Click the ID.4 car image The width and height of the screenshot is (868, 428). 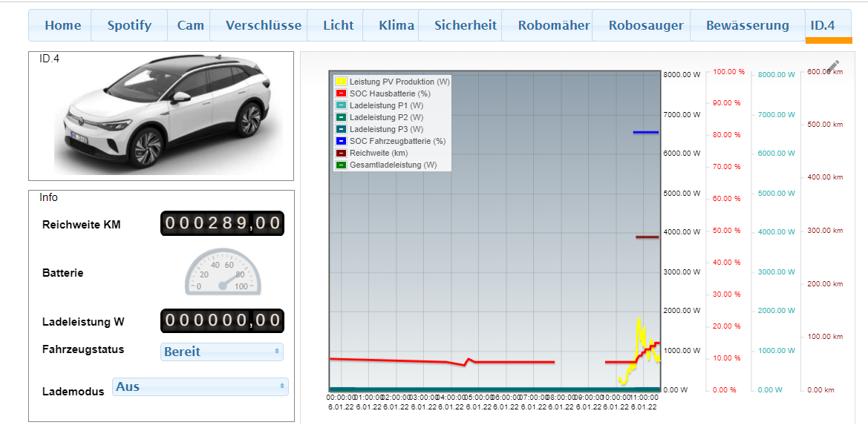pyautogui.click(x=169, y=114)
